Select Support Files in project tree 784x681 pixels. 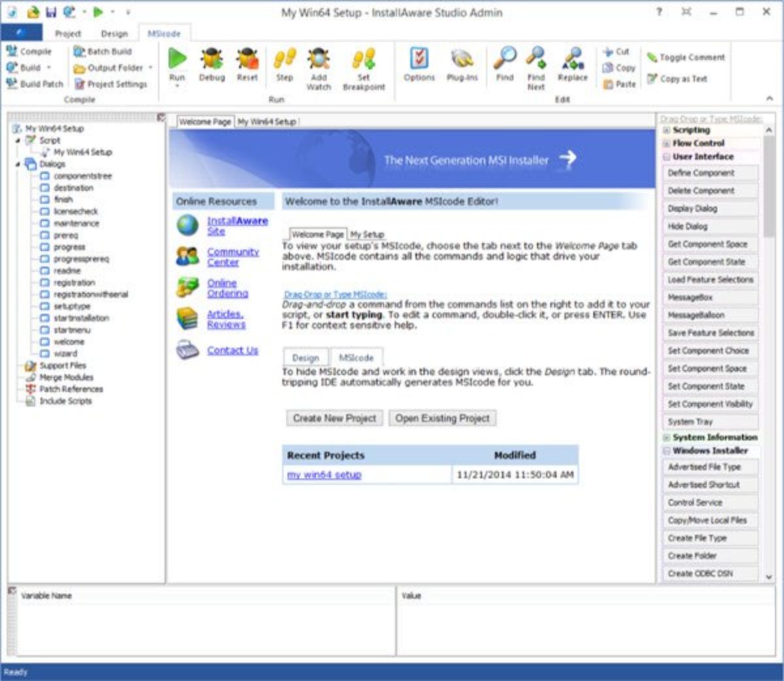click(x=63, y=366)
